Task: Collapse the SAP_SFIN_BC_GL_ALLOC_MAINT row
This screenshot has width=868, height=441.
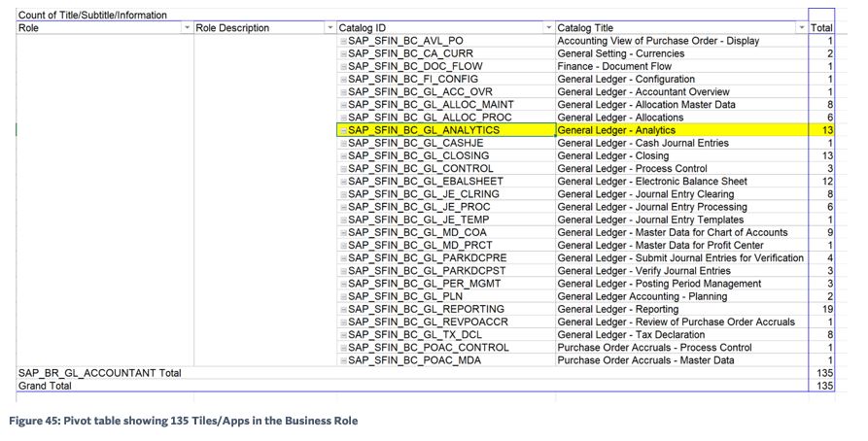Action: pyautogui.click(x=343, y=105)
